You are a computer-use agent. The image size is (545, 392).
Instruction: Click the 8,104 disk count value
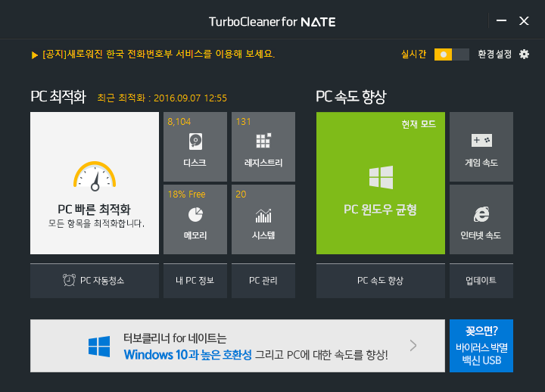point(179,122)
